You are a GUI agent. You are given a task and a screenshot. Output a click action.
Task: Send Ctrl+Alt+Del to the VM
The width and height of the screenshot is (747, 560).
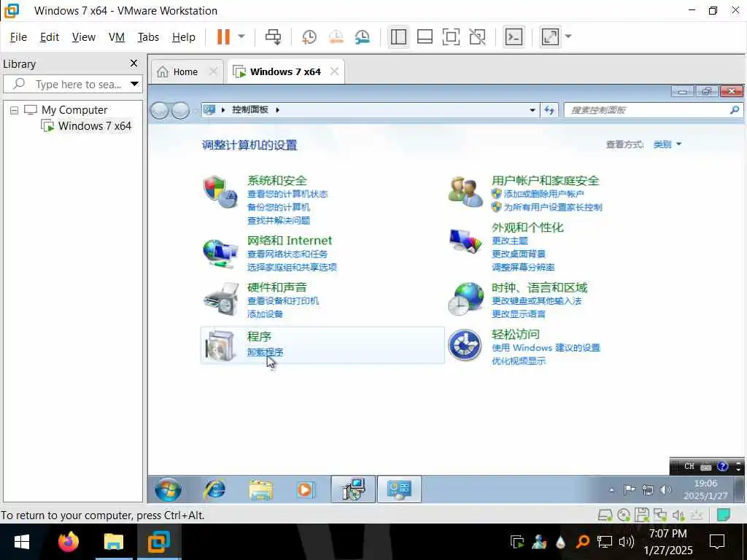tap(273, 36)
